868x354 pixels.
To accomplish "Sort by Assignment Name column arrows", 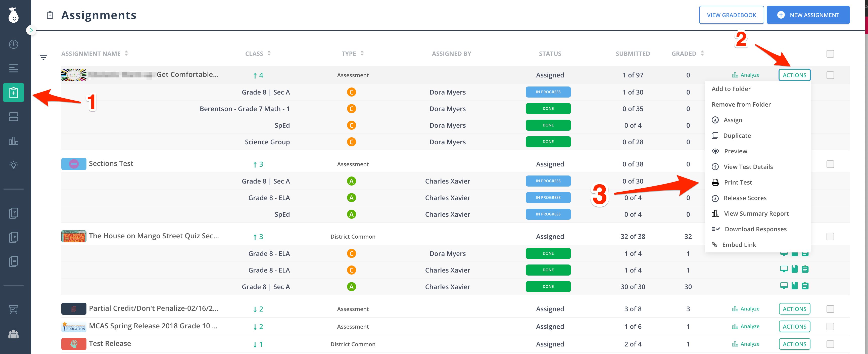I will point(126,53).
